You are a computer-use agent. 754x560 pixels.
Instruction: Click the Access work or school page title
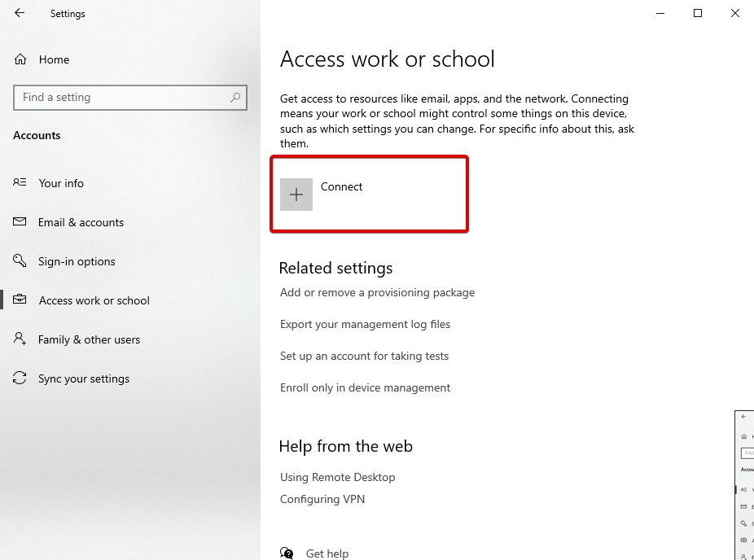(387, 59)
